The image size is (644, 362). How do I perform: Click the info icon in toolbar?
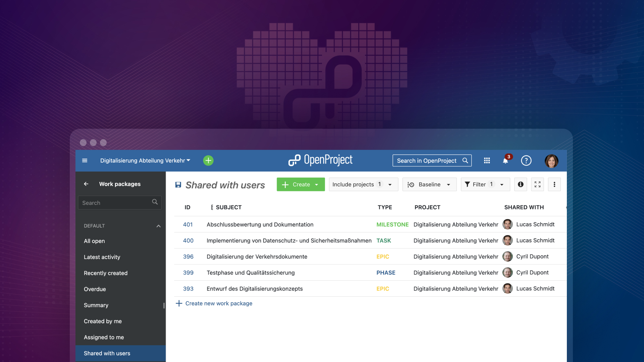pyautogui.click(x=521, y=184)
